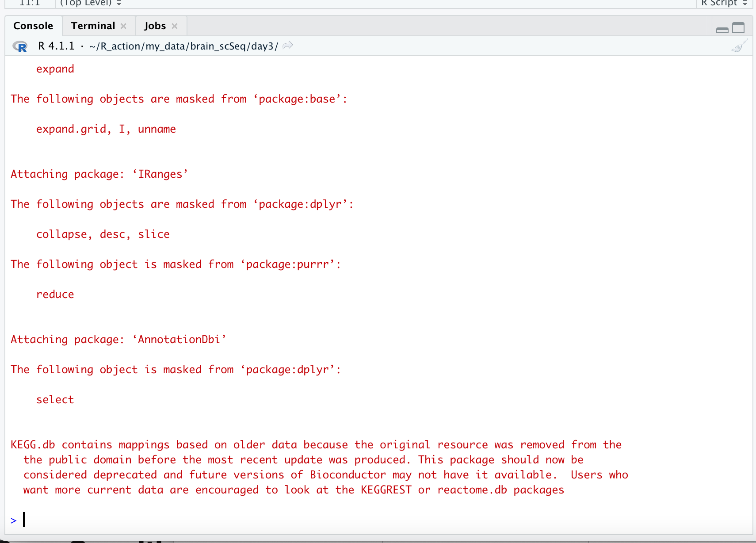Click the 'Attaching package: 'IRanges'' message
The image size is (756, 543).
click(99, 174)
